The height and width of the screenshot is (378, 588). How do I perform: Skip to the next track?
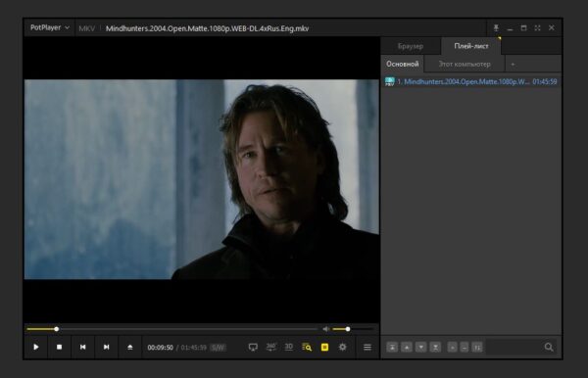pyautogui.click(x=107, y=348)
